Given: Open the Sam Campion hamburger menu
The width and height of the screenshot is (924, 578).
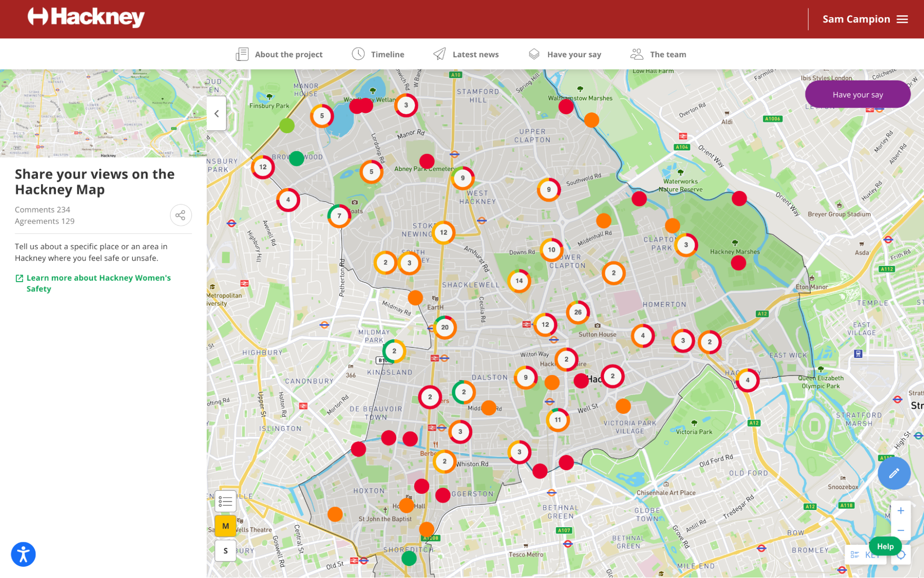Looking at the screenshot, I should 902,19.
